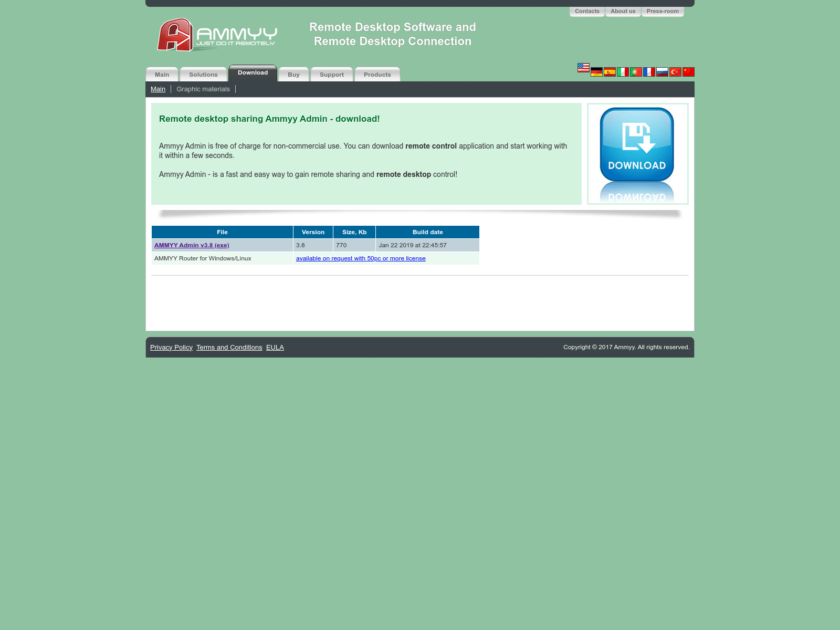Open the Products tab
The width and height of the screenshot is (840, 630).
pyautogui.click(x=377, y=75)
